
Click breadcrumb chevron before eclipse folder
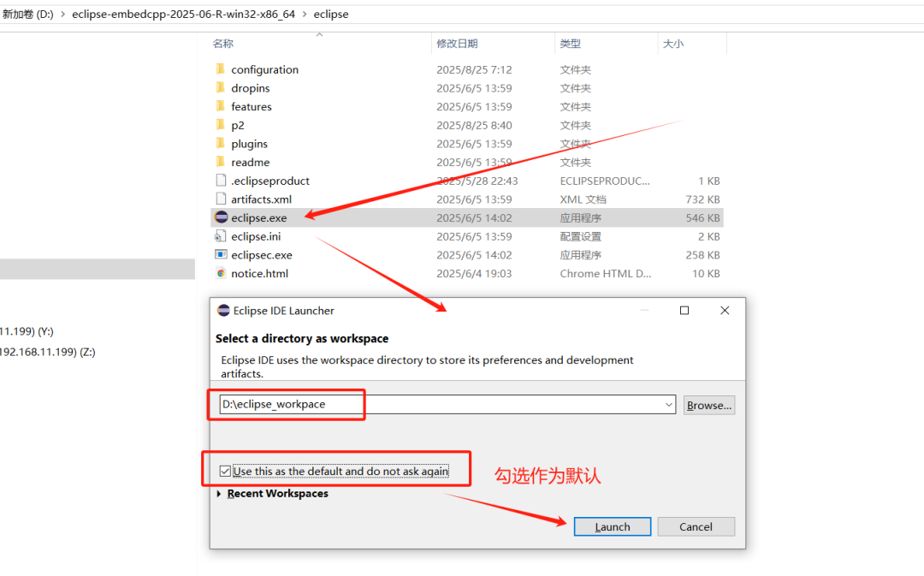(x=305, y=15)
